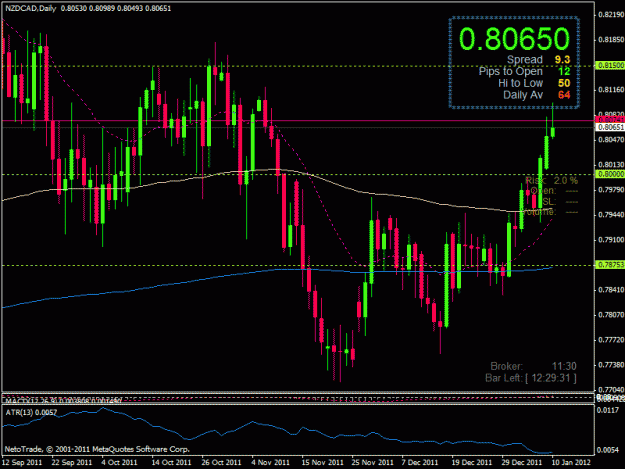This screenshot has height=469, width=625.
Task: Click the 22 Sep 2011 date marker
Action: [72, 462]
